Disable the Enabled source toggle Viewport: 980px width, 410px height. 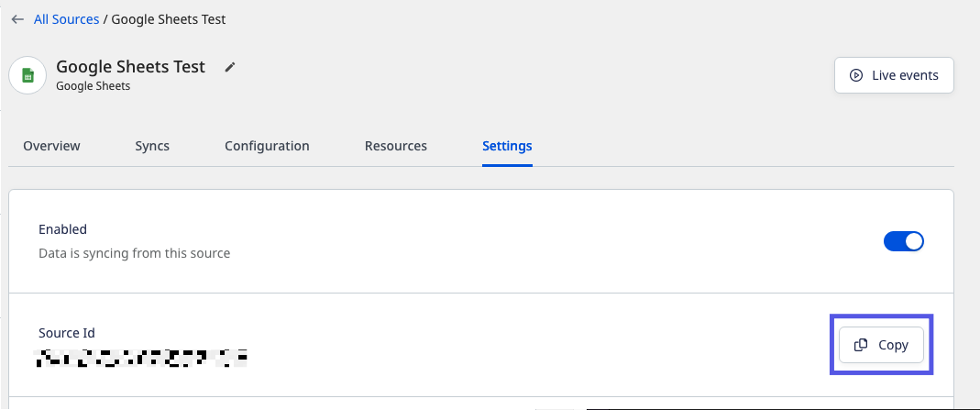[903, 241]
